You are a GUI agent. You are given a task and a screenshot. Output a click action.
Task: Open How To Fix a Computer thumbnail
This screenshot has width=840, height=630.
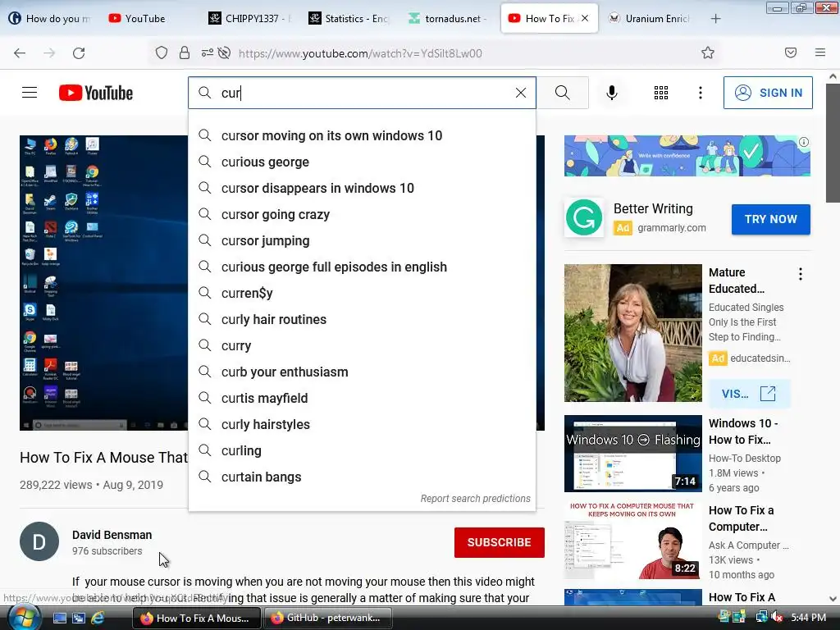633,540
